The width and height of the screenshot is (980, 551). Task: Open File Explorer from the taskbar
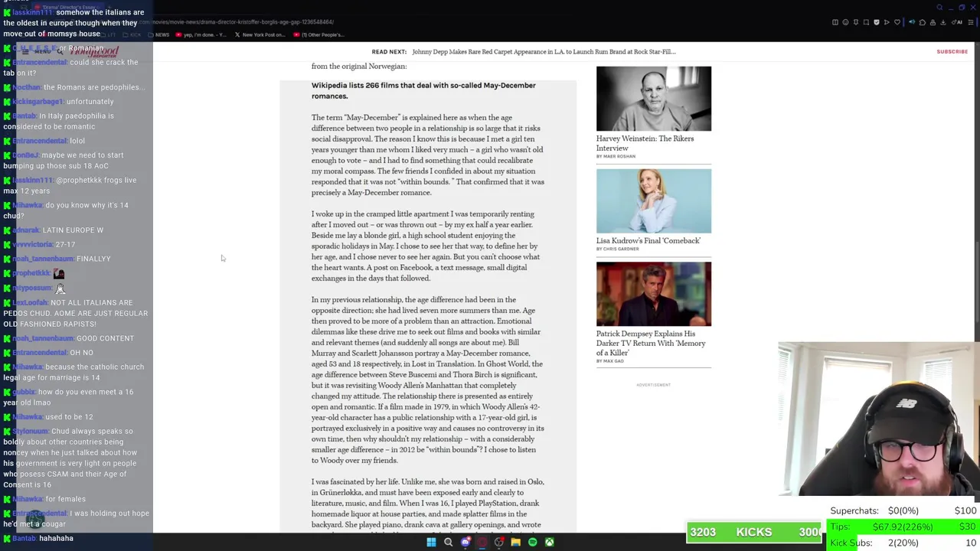point(515,542)
